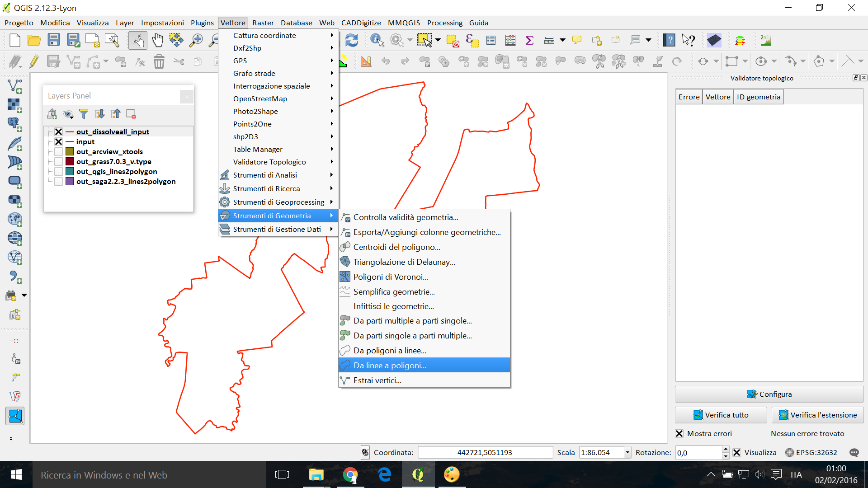Image resolution: width=868 pixels, height=488 pixels.
Task: Click the delete selected trash icon
Action: [x=159, y=61]
